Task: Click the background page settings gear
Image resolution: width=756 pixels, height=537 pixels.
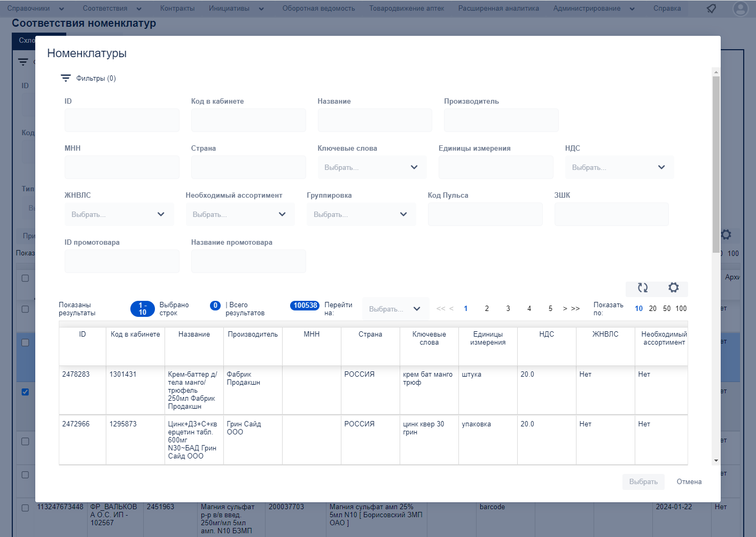Action: click(x=726, y=234)
